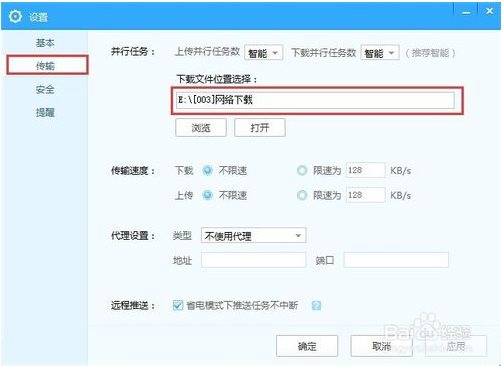Click the download location path field
Image resolution: width=504 pixels, height=366 pixels.
pyautogui.click(x=315, y=100)
